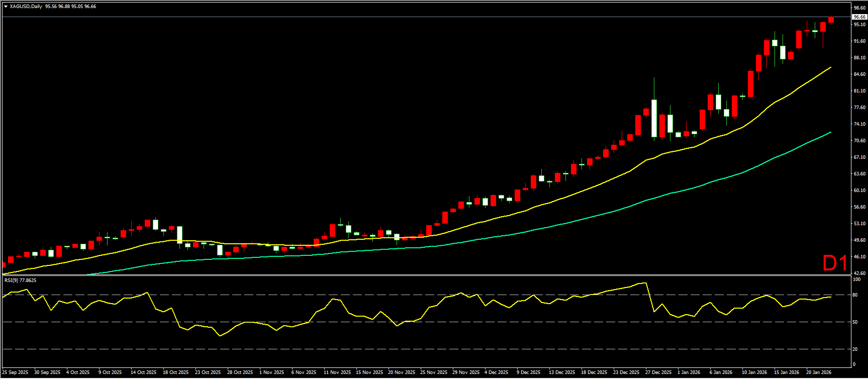The height and width of the screenshot is (379, 868).
Task: Click the 27 Dec 2025 date on time axis
Action: pyautogui.click(x=658, y=372)
